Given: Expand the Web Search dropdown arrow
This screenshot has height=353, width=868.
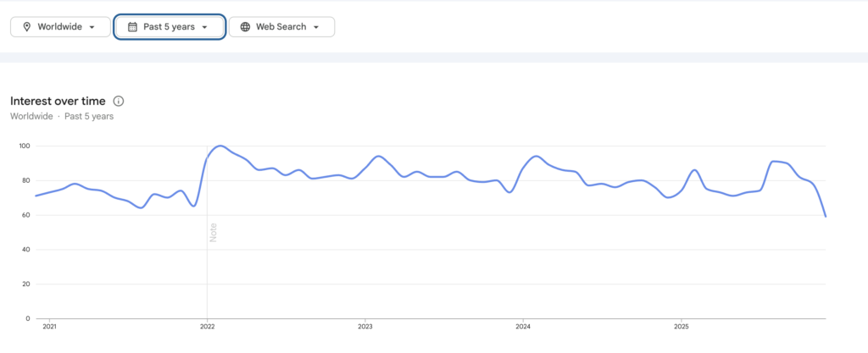Looking at the screenshot, I should tap(316, 27).
